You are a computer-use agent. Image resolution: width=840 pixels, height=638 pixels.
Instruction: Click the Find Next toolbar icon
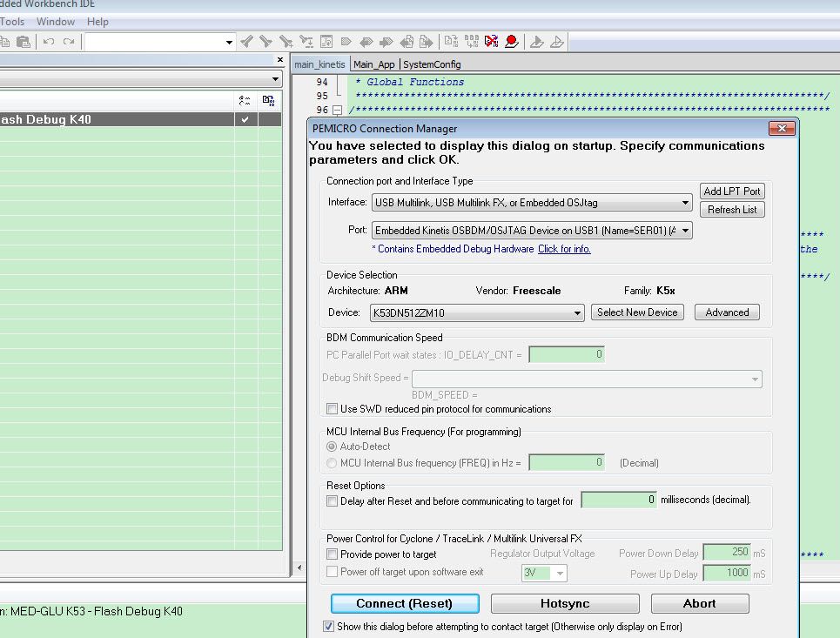tap(266, 42)
